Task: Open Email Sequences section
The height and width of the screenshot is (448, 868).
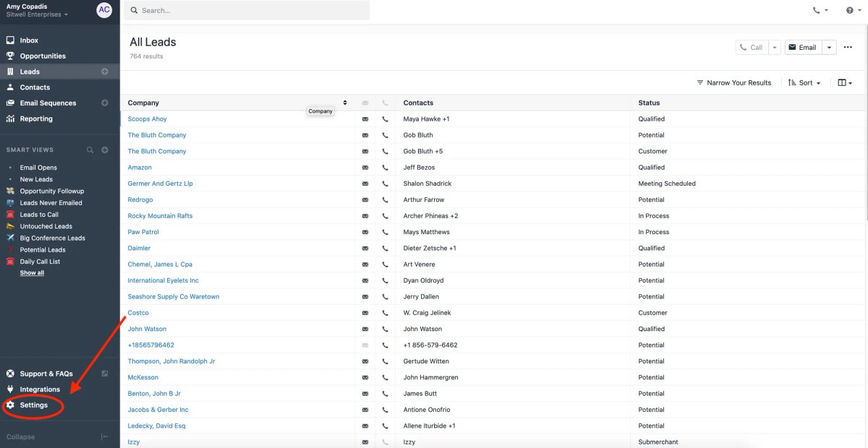Action: tap(48, 103)
